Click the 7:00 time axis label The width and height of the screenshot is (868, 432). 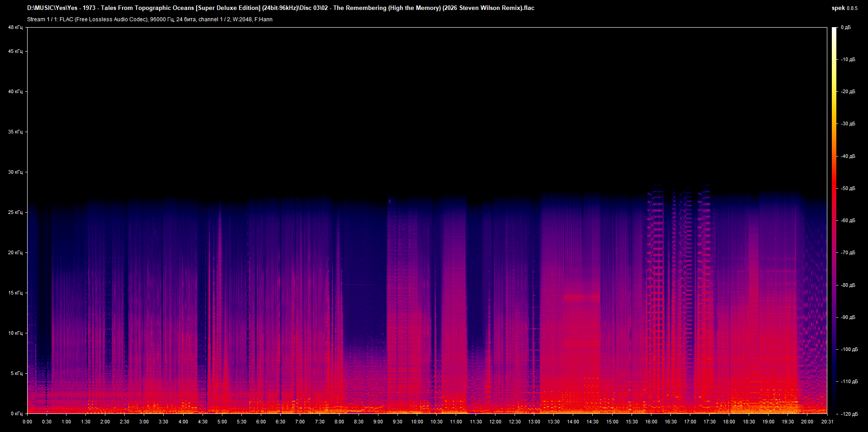pyautogui.click(x=300, y=422)
